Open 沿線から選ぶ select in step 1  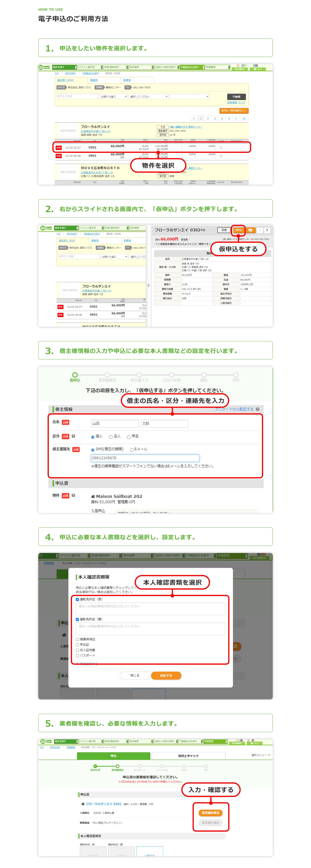(114, 96)
